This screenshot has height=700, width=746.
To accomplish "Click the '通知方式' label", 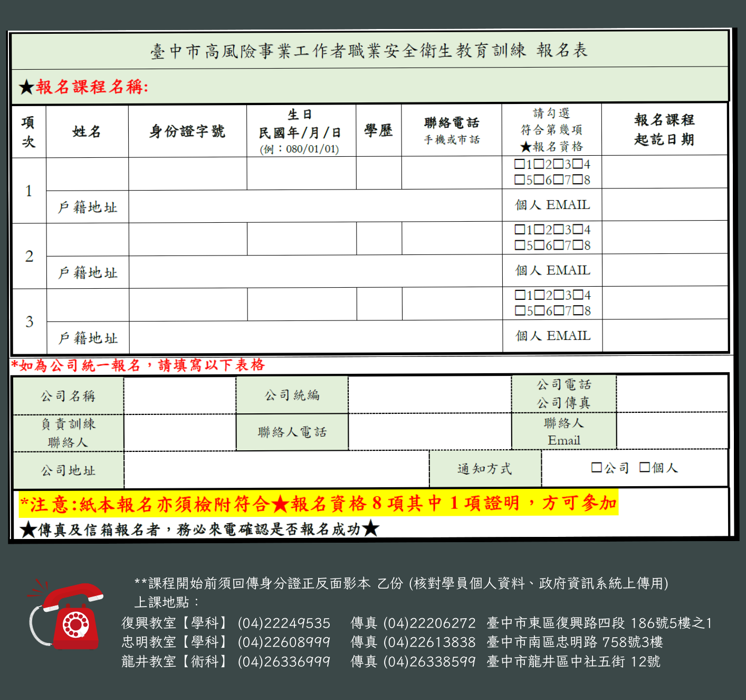I will point(485,469).
